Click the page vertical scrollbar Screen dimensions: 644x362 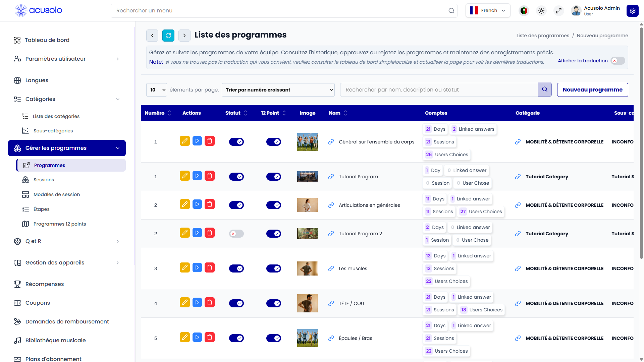click(x=641, y=143)
